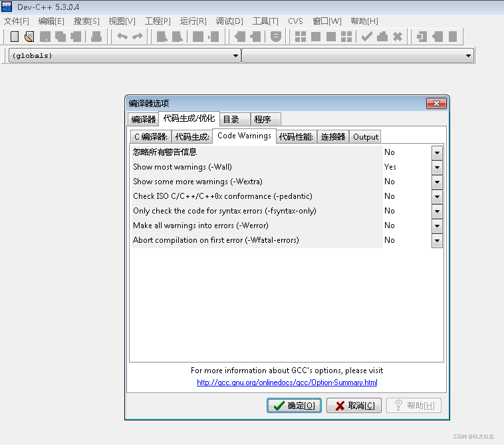This screenshot has width=504, height=445.
Task: Click the greyed Print toolbar icon
Action: tap(96, 37)
